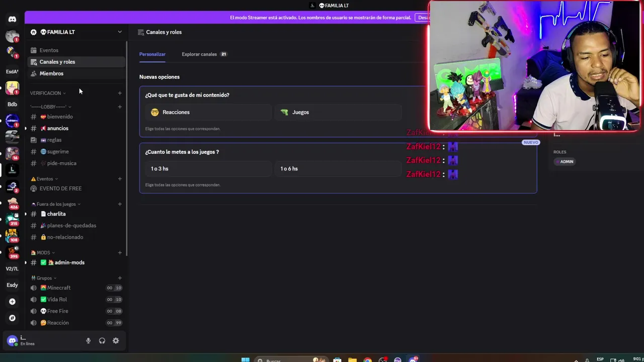
Task: Open Eventos in server sidebar
Action: click(75, 50)
